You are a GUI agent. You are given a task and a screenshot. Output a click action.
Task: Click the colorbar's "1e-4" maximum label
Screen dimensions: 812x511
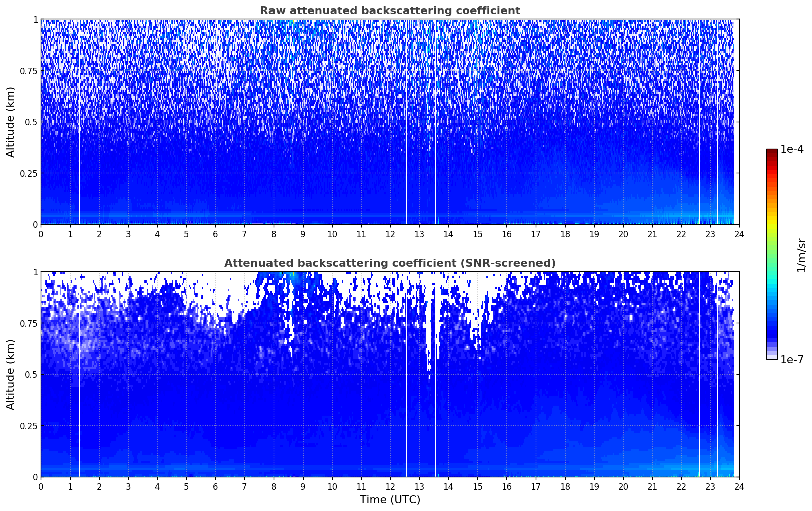pyautogui.click(x=792, y=150)
